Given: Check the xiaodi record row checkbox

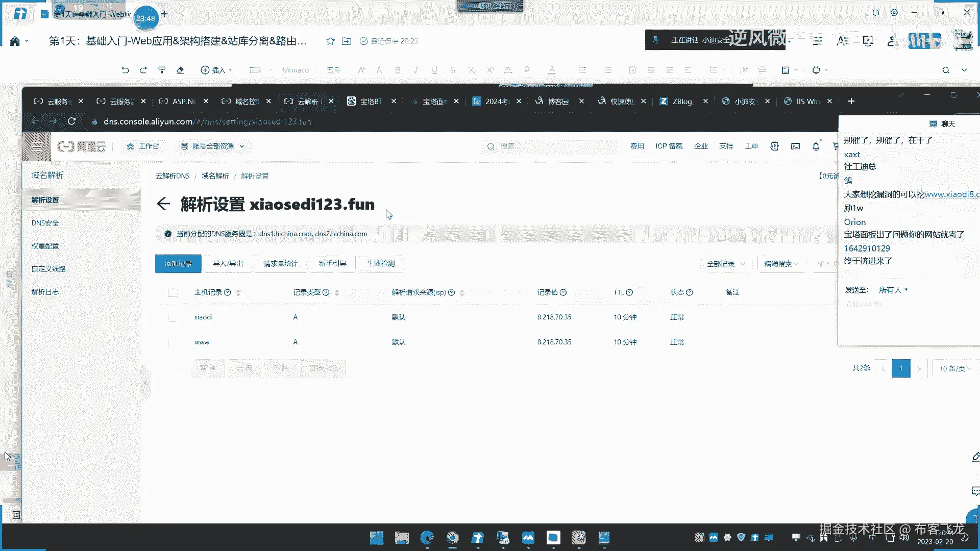Looking at the screenshot, I should click(173, 317).
